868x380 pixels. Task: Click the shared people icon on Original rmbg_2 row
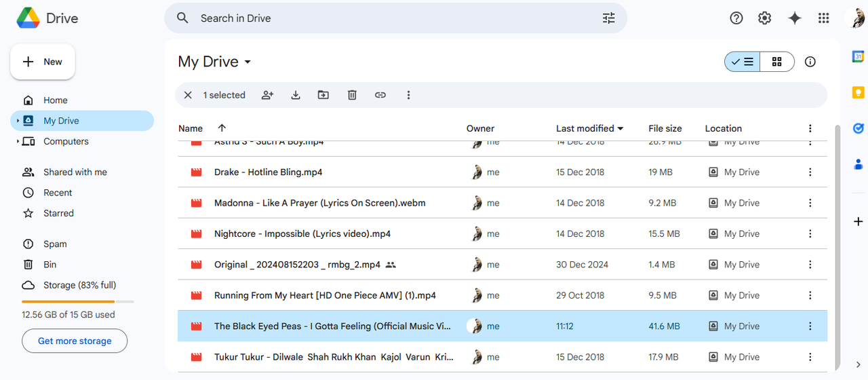point(391,265)
